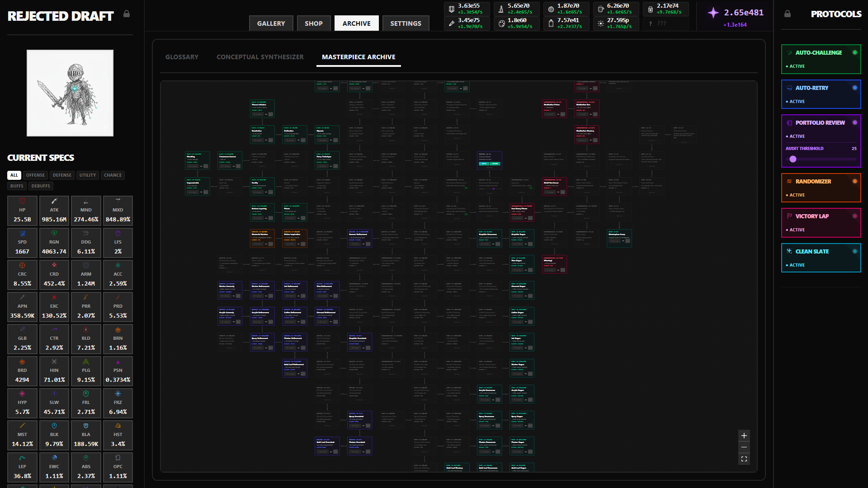Viewport: 868px width, 488px height.
Task: Click the zoom out minus icon
Action: pyautogui.click(x=744, y=447)
